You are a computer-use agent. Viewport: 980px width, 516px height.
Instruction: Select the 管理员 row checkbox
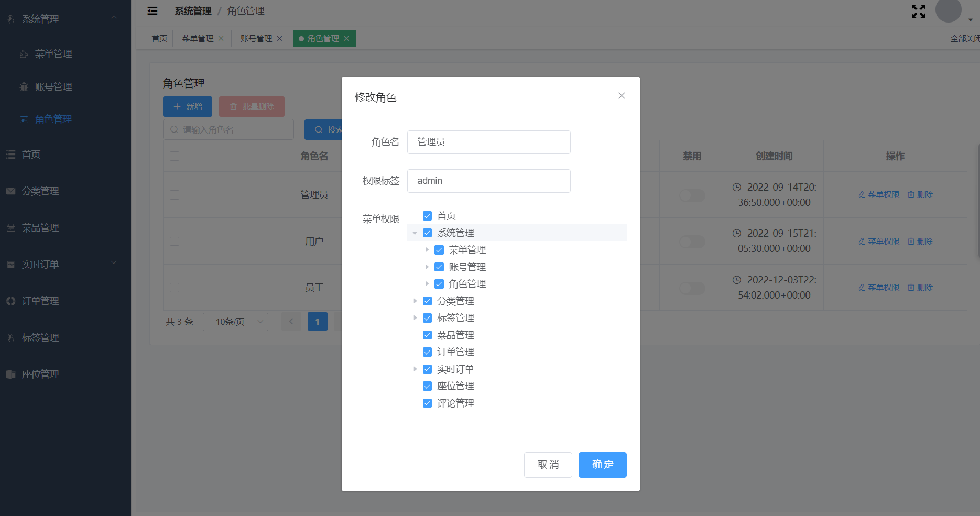(175, 195)
